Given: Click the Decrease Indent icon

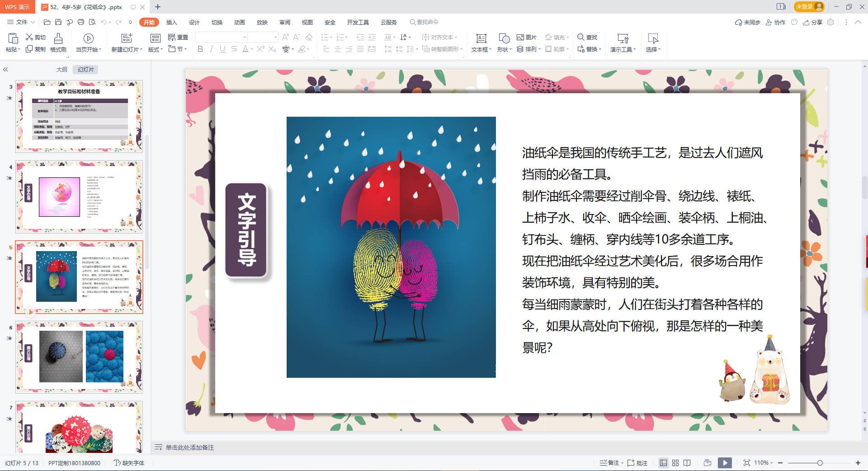Looking at the screenshot, I should click(x=360, y=37).
